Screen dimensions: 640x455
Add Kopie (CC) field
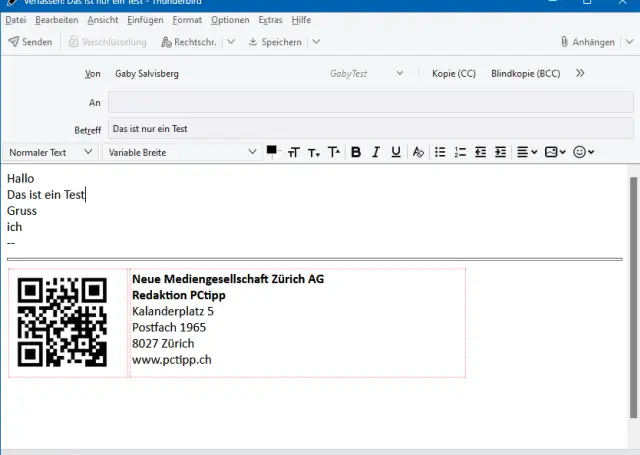pyautogui.click(x=454, y=74)
